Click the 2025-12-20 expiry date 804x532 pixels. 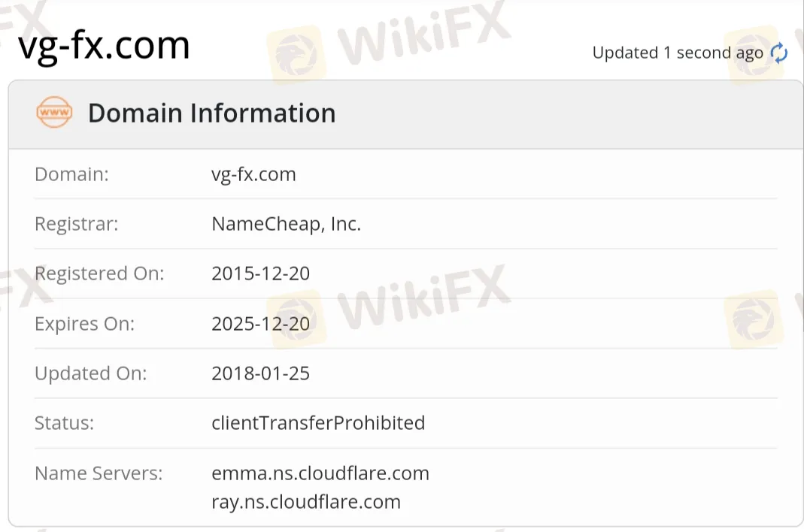coord(260,324)
